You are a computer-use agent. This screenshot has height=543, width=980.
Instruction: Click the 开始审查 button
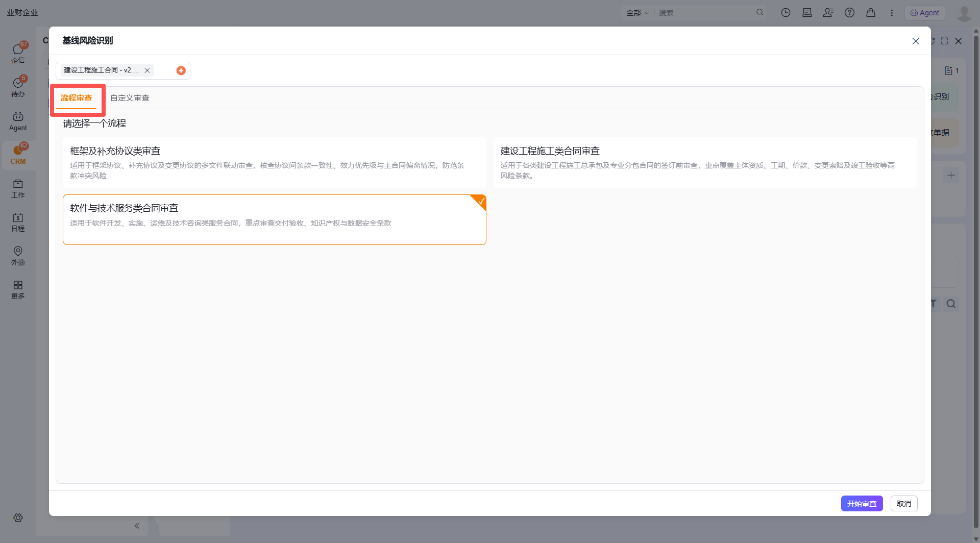(862, 504)
